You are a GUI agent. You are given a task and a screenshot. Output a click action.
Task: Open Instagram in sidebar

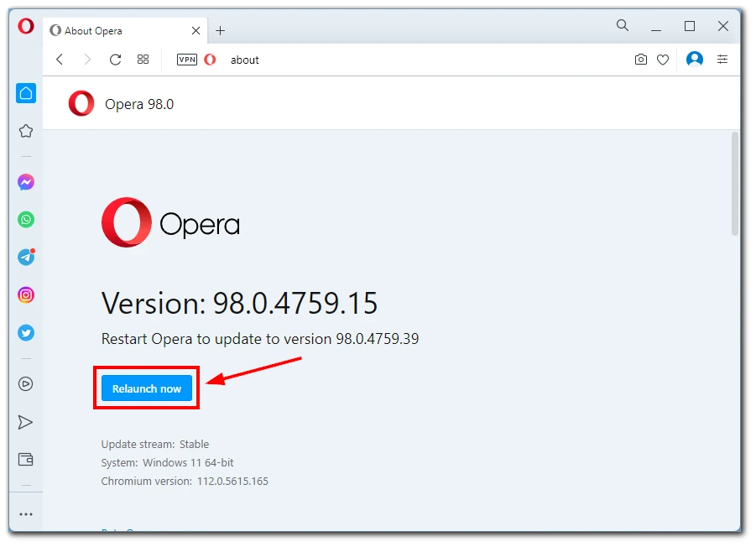26,295
